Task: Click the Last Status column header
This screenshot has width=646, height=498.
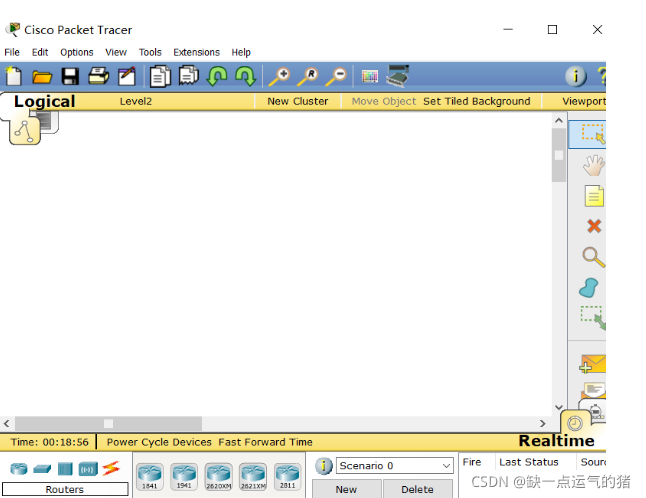Action: tap(529, 462)
